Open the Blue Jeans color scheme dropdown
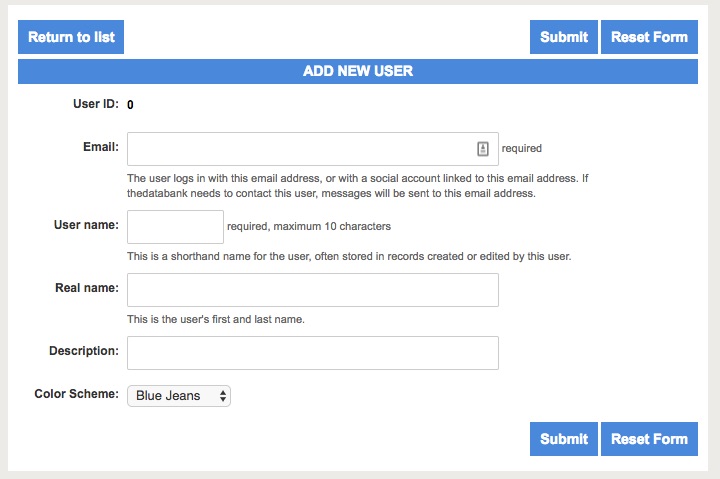This screenshot has width=720, height=479. pyautogui.click(x=179, y=396)
